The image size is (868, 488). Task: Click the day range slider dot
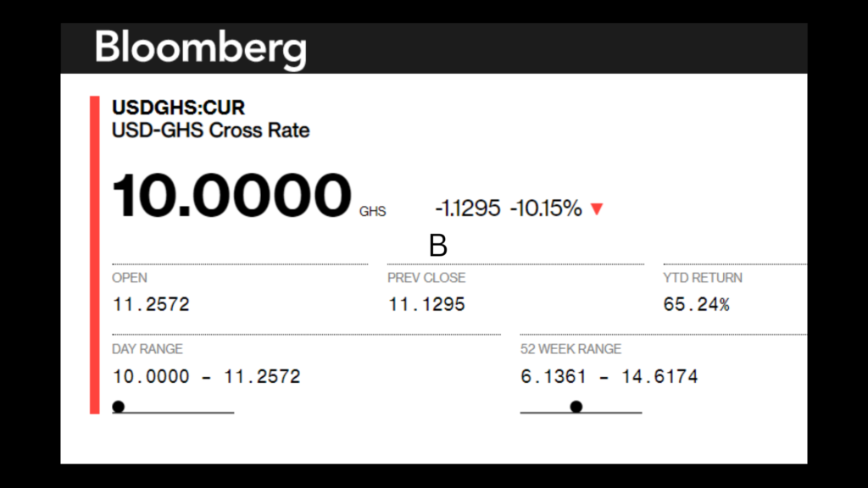coord(119,407)
